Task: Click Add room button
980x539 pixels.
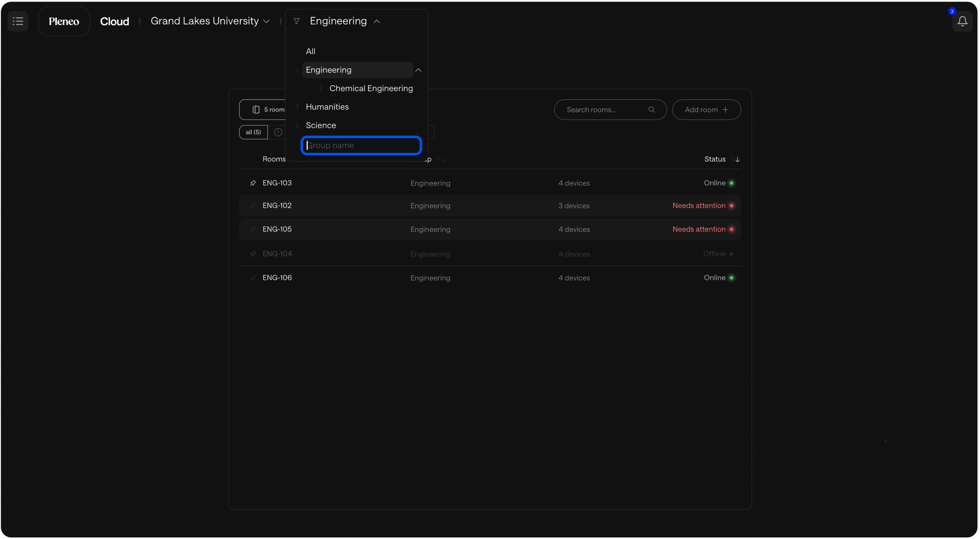Action: [706, 109]
